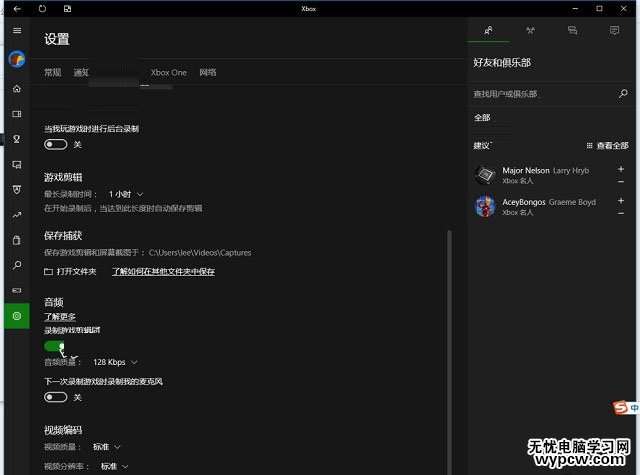Image resolution: width=640 pixels, height=475 pixels.
Task: Minimize the Xbox window
Action: [575, 9]
